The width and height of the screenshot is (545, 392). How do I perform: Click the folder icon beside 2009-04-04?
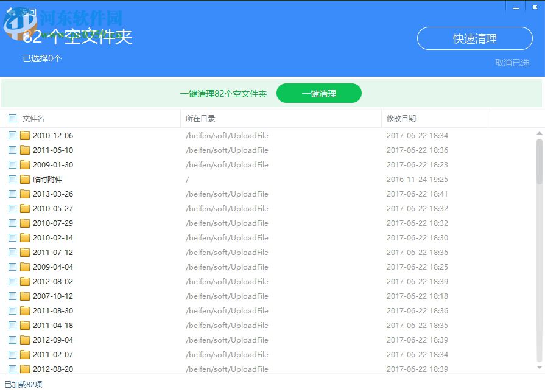click(x=24, y=267)
